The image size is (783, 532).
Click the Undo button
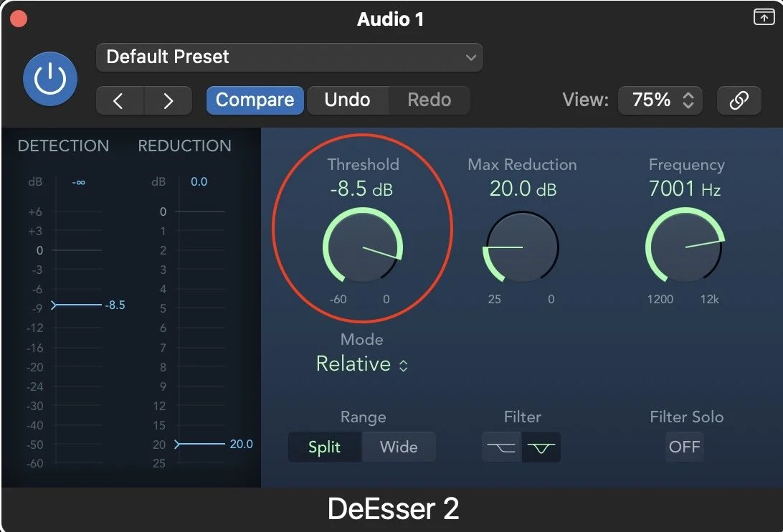pos(348,100)
